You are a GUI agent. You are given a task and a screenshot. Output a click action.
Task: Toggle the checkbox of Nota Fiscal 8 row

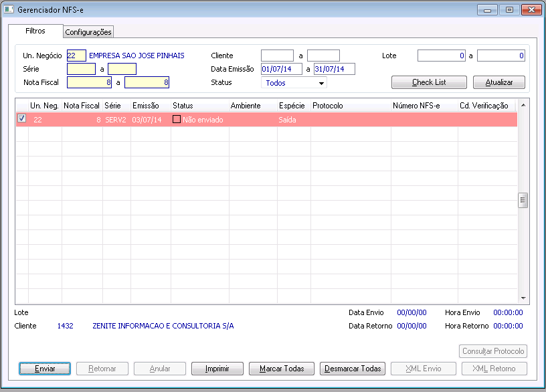pyautogui.click(x=21, y=118)
